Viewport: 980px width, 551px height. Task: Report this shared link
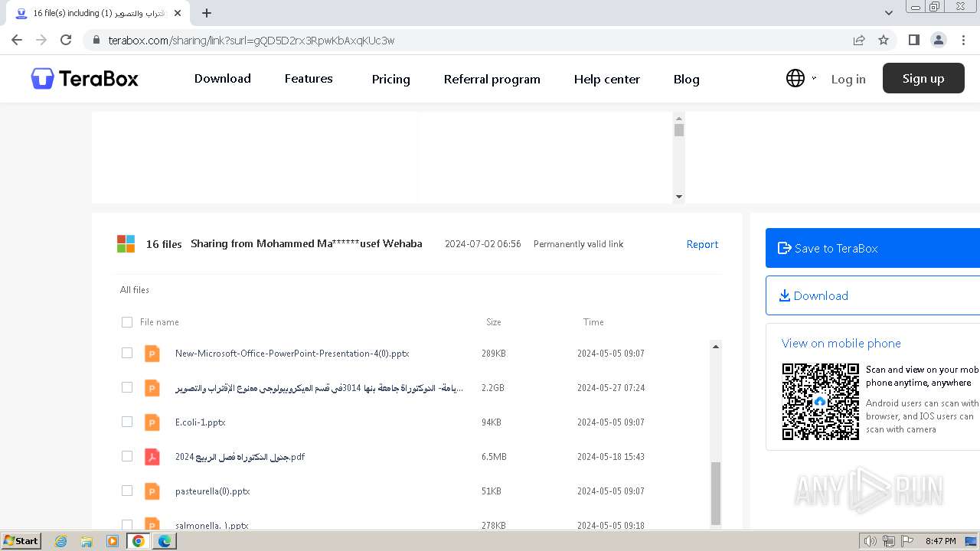point(702,244)
